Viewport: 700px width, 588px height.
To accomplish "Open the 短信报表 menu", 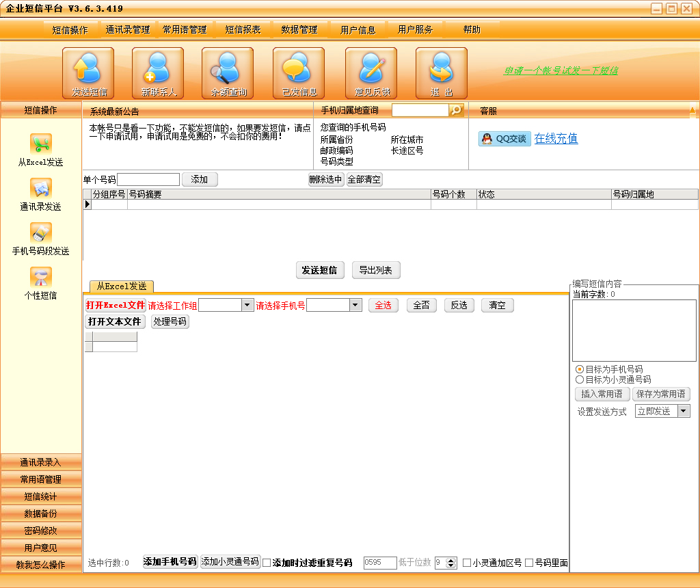I will coord(243,30).
